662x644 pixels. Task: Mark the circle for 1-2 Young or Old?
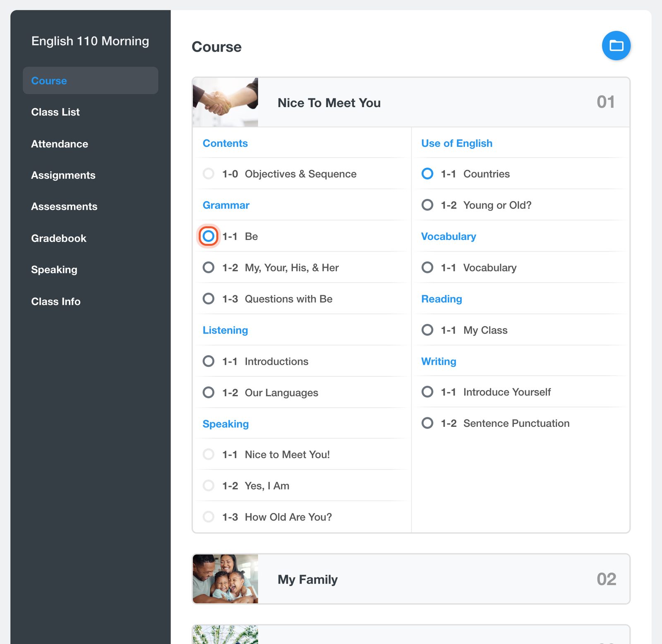click(427, 205)
